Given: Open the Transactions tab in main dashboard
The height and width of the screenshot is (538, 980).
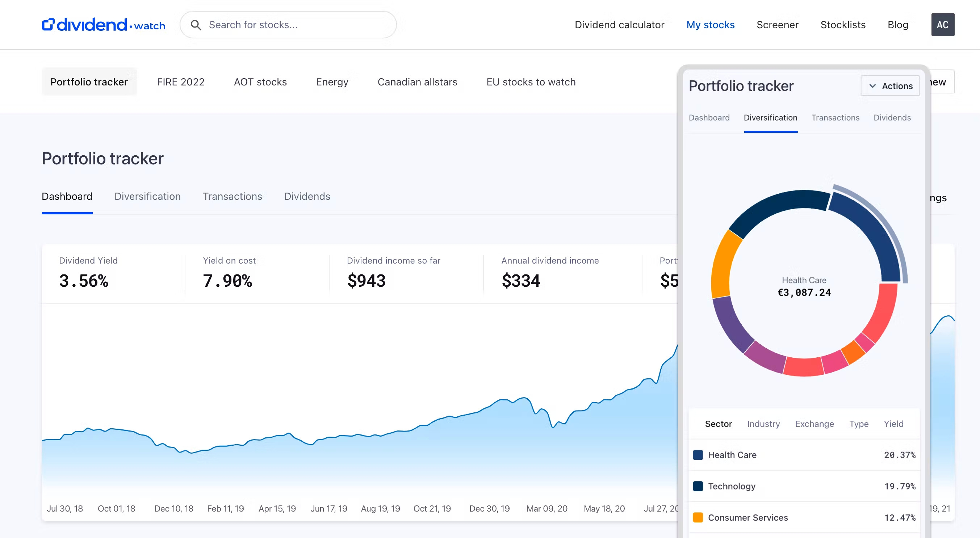Looking at the screenshot, I should 232,196.
